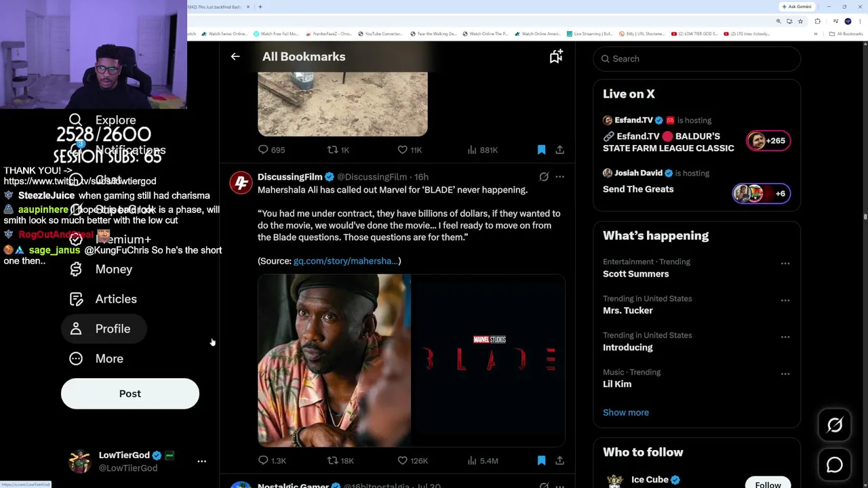Open the LowTierGod account switcher
This screenshot has height=488, width=868.
pyautogui.click(x=137, y=462)
